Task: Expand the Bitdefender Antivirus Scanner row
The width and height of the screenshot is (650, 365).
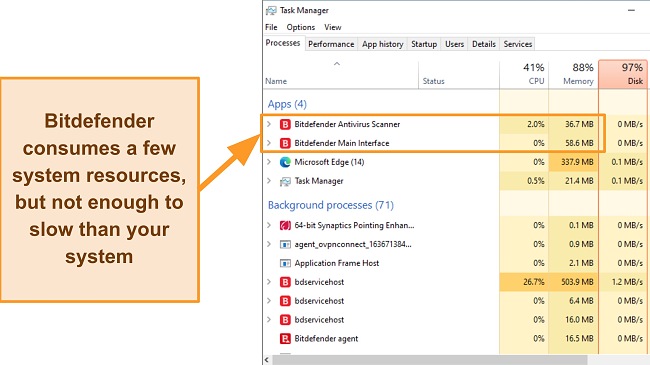Action: [269, 124]
